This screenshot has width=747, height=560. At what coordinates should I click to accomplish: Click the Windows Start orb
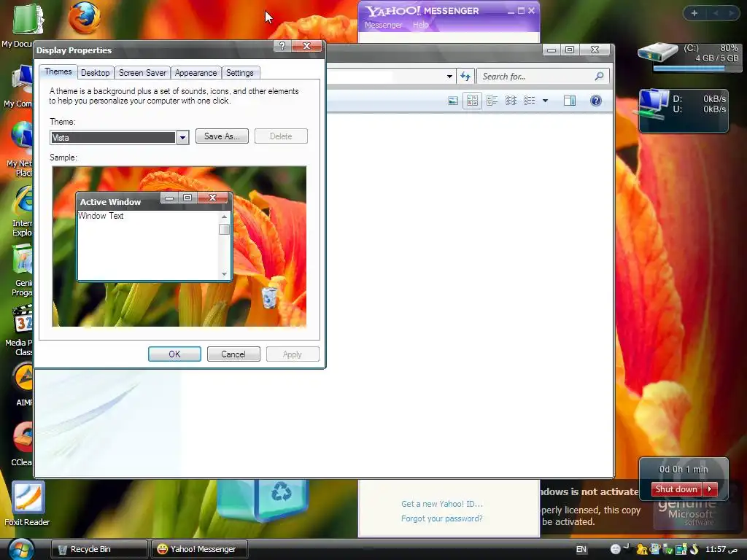[20, 548]
